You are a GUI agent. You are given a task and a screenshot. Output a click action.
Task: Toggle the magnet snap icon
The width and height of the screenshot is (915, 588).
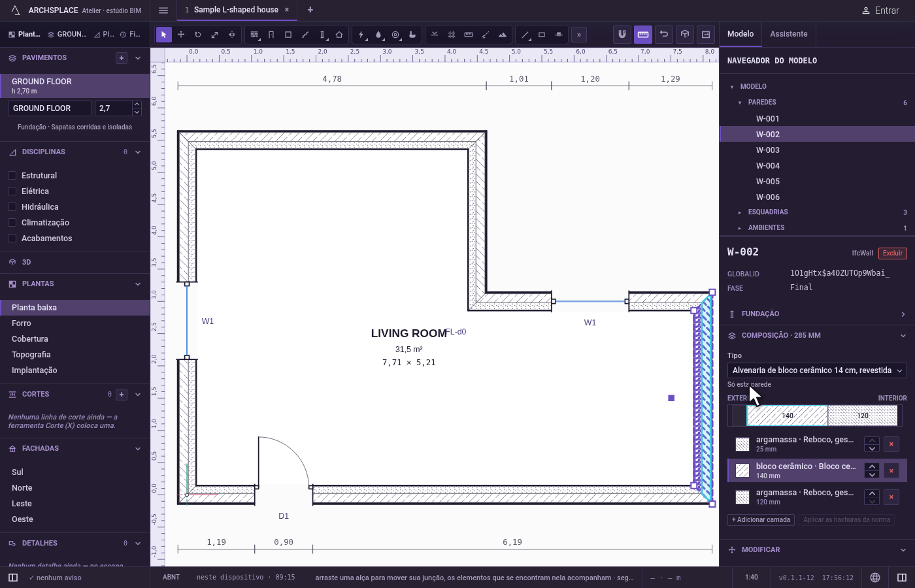pos(622,34)
